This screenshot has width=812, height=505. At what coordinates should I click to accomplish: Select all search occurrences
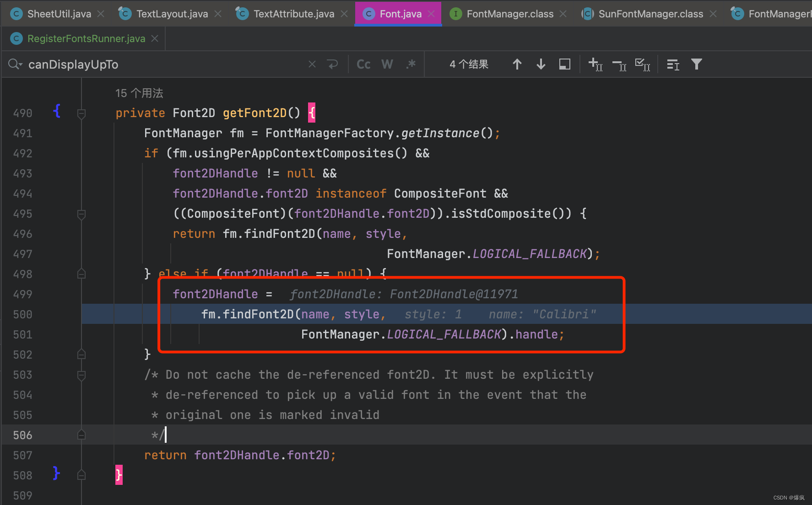[x=643, y=64]
